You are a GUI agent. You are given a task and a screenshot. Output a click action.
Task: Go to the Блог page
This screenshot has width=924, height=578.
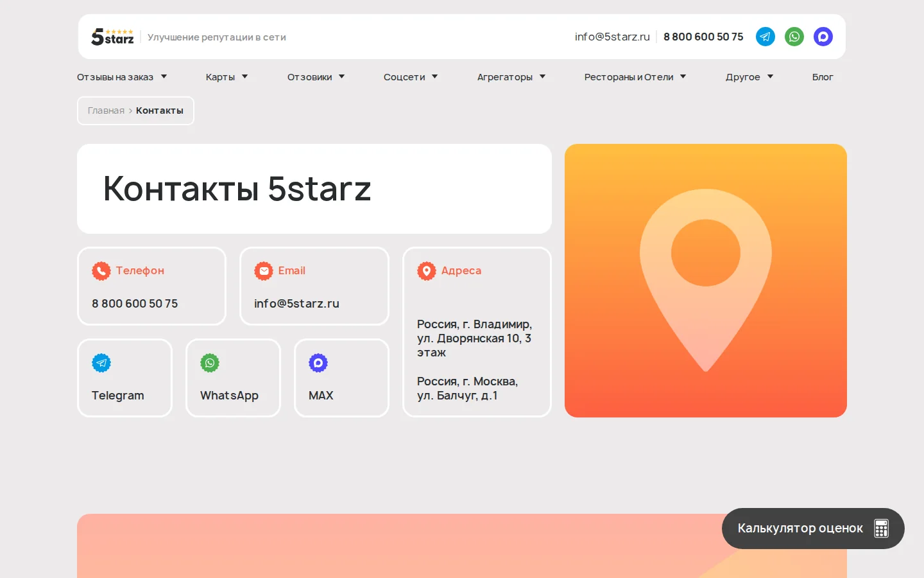tap(823, 77)
